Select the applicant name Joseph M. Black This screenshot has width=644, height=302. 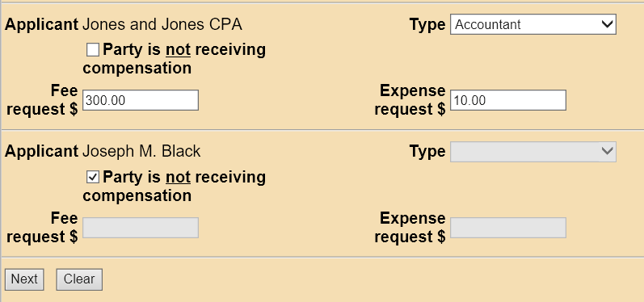coord(141,152)
